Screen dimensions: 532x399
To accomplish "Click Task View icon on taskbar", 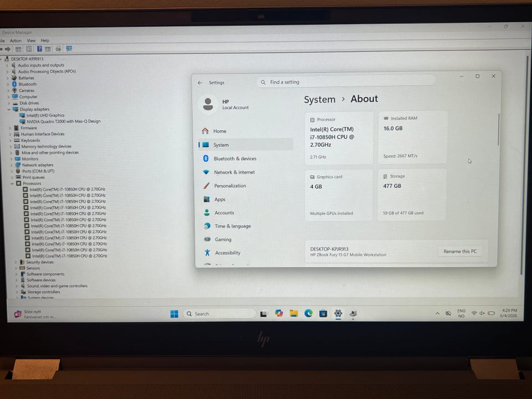I will [x=263, y=314].
